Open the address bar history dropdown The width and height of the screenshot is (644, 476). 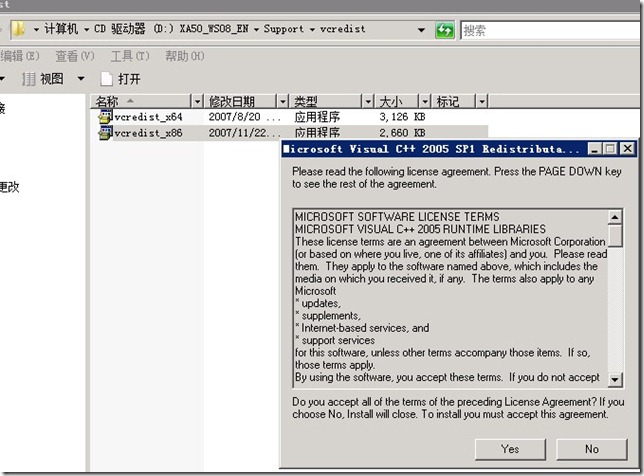(x=421, y=30)
